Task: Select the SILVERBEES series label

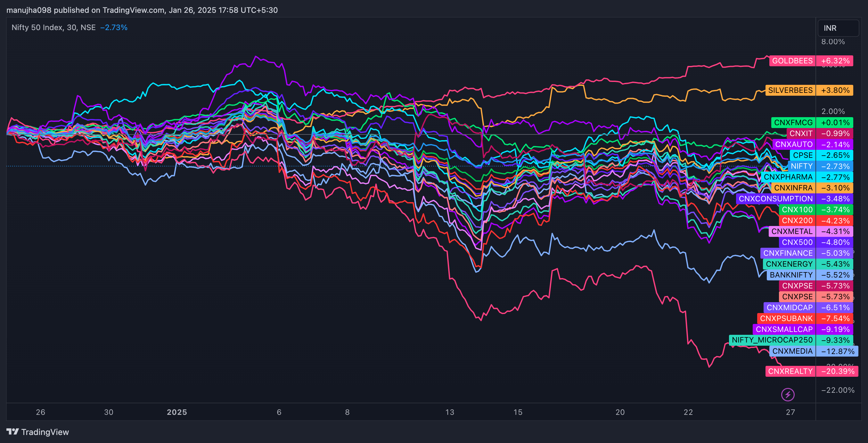Action: click(x=790, y=90)
